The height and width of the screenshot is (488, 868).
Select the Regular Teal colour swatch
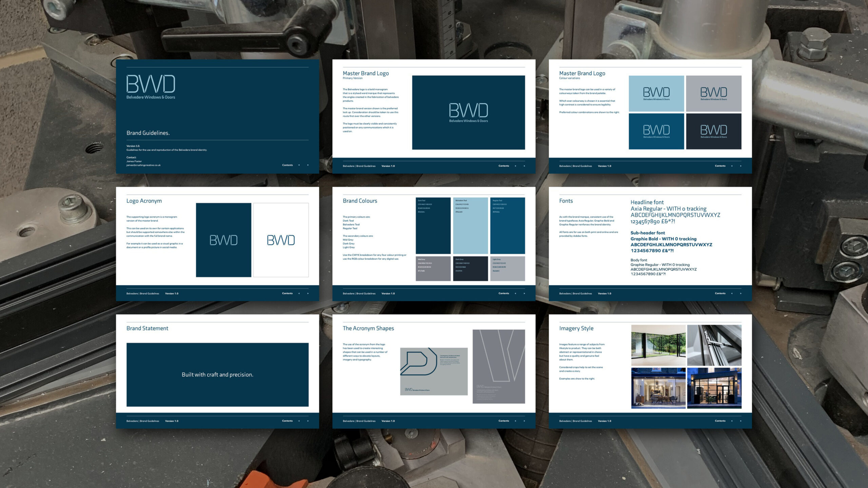tap(508, 226)
